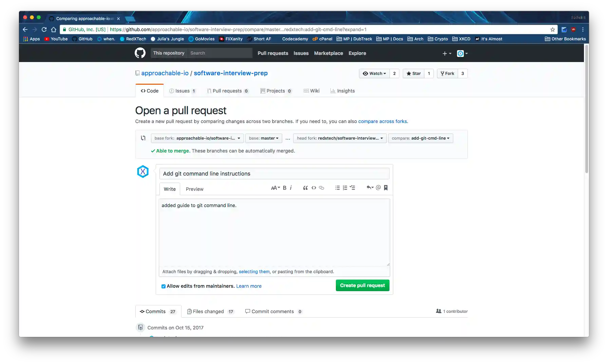This screenshot has width=608, height=364.
Task: Show the Files changed tab
Action: (210, 311)
